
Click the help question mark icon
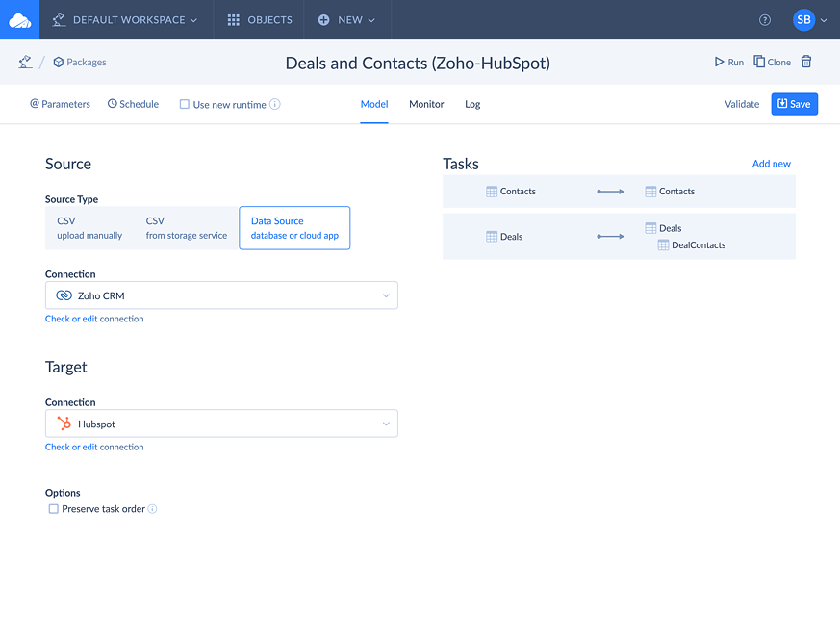(x=765, y=20)
